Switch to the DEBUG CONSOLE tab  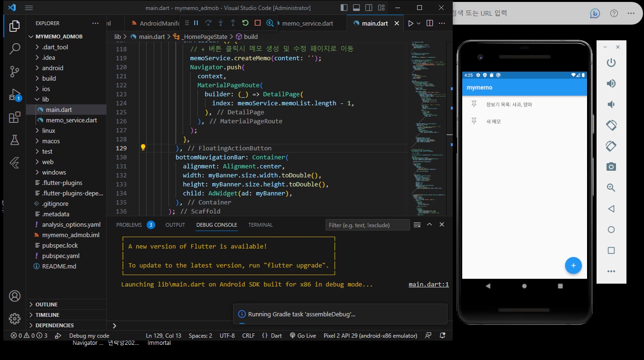pyautogui.click(x=216, y=225)
